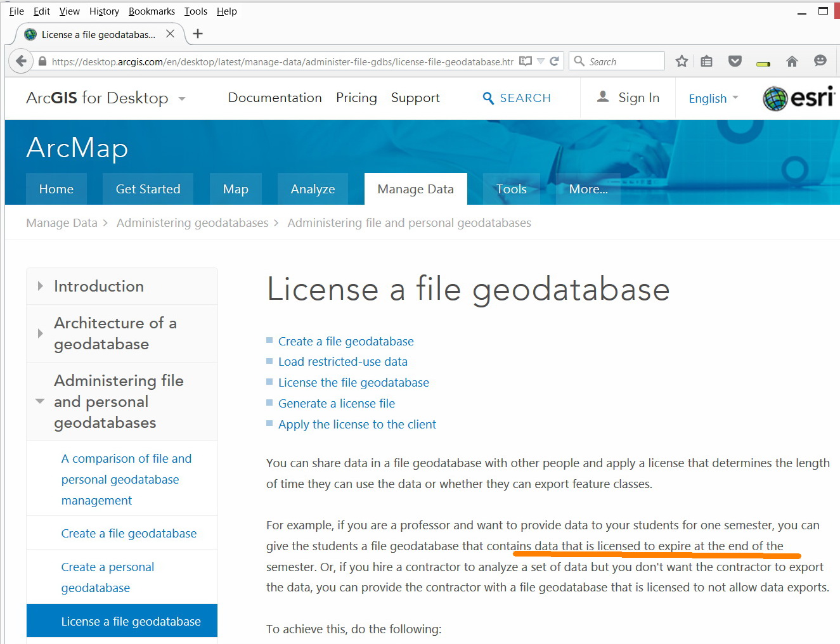Jump to Create a file geodatabase anchor link
Viewport: 840px width, 644px height.
pos(346,341)
